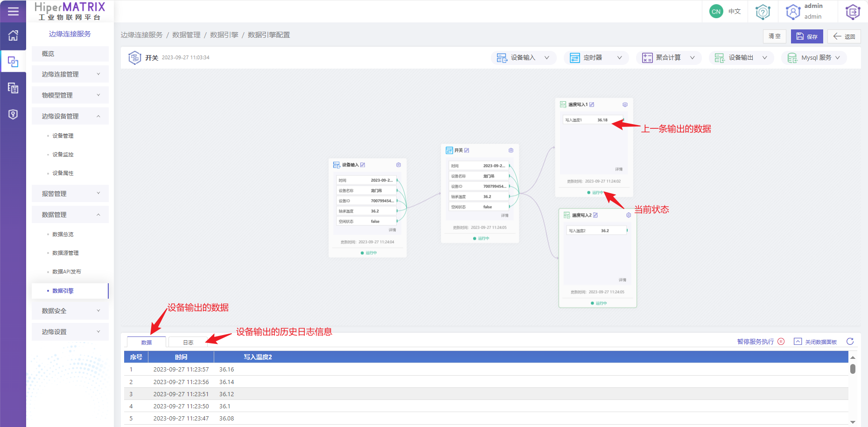Open settings gear on 温度写入1 node
Viewport: 868px width, 427px height.
pos(625,105)
